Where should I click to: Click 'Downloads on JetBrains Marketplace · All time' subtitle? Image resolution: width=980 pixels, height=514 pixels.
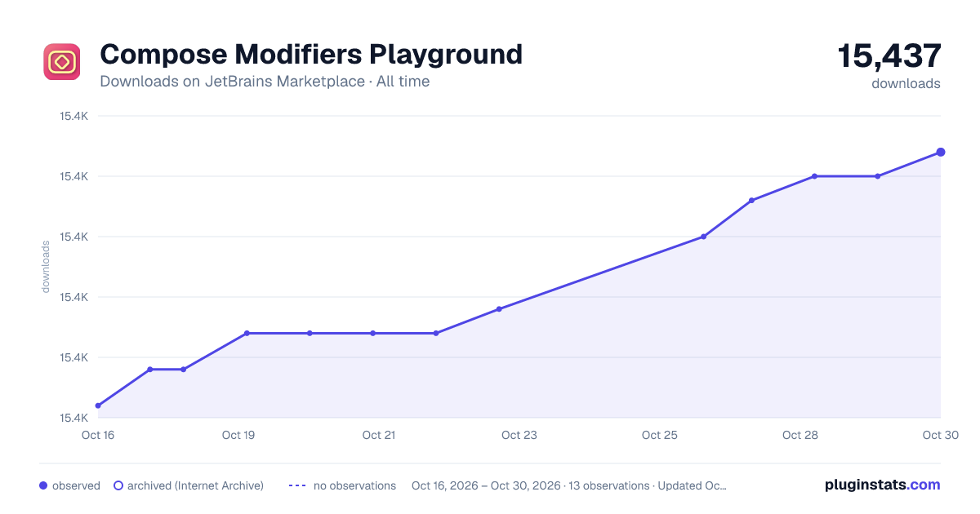[x=265, y=82]
